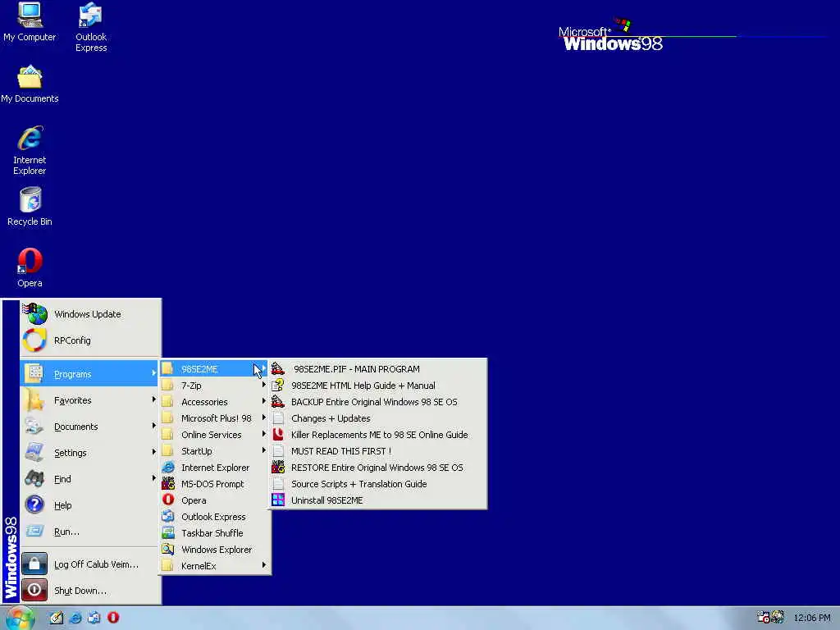Open StartUp folder in Programs
This screenshot has height=630, width=840.
pyautogui.click(x=215, y=451)
